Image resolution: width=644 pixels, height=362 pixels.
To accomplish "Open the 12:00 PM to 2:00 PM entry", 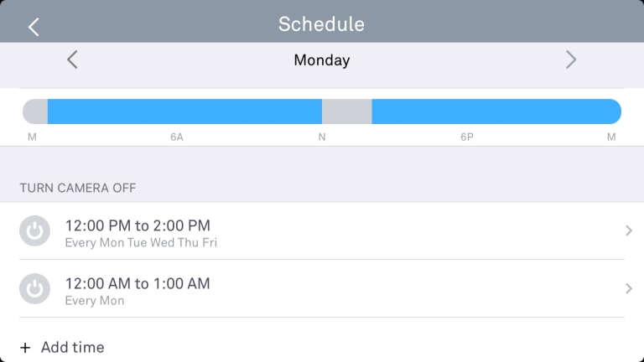I will click(322, 230).
